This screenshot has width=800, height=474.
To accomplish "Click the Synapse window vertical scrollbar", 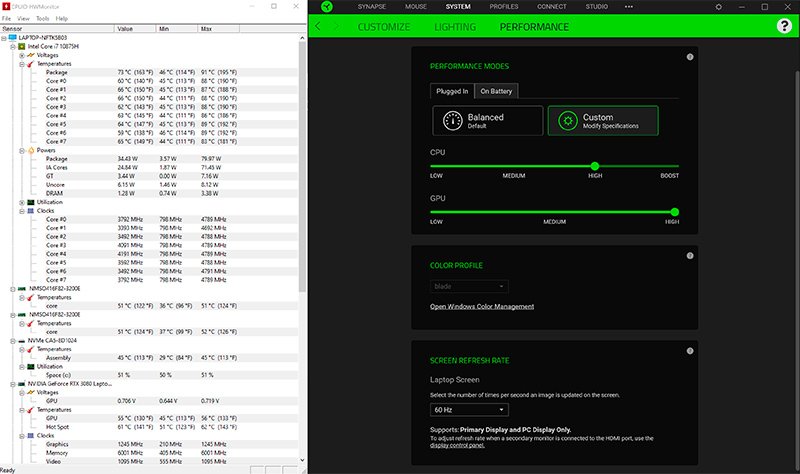I will coord(797,270).
